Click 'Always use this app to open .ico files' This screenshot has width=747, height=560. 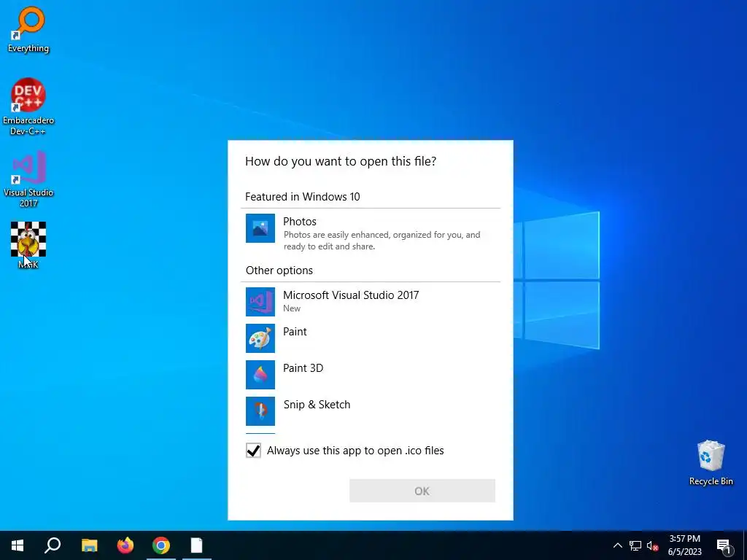click(x=355, y=451)
